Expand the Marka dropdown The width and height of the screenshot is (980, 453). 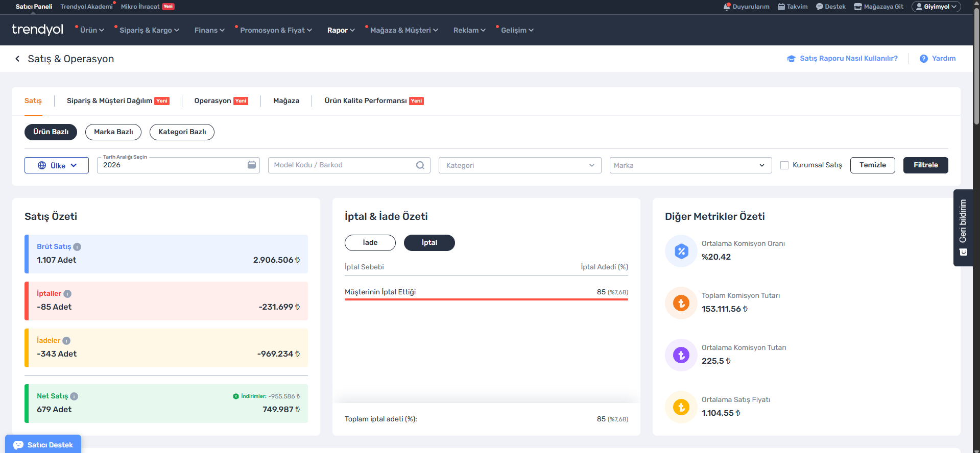(x=690, y=165)
